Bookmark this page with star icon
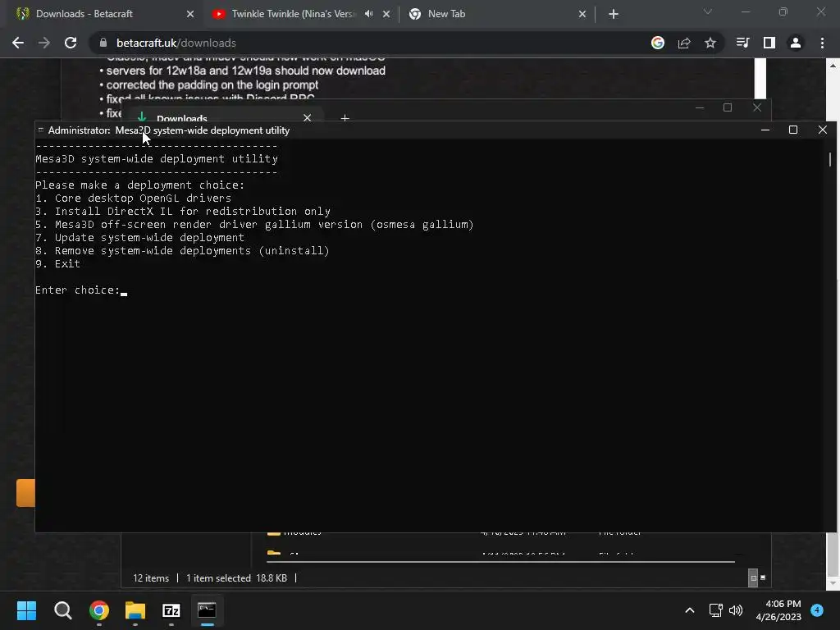The width and height of the screenshot is (840, 630). coord(710,43)
